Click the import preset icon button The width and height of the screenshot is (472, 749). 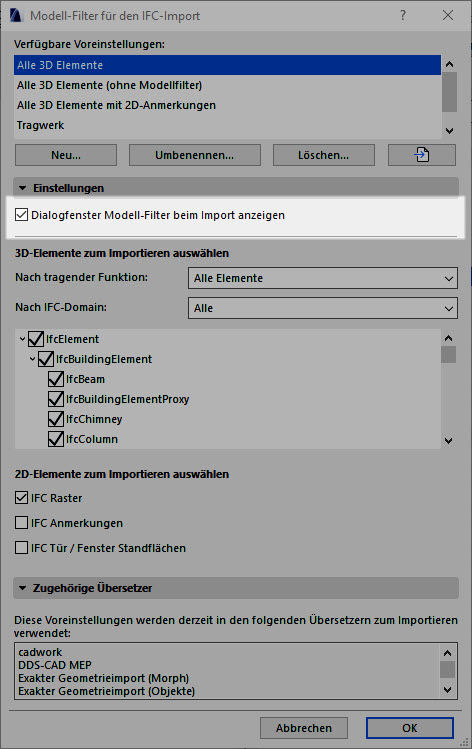(421, 155)
